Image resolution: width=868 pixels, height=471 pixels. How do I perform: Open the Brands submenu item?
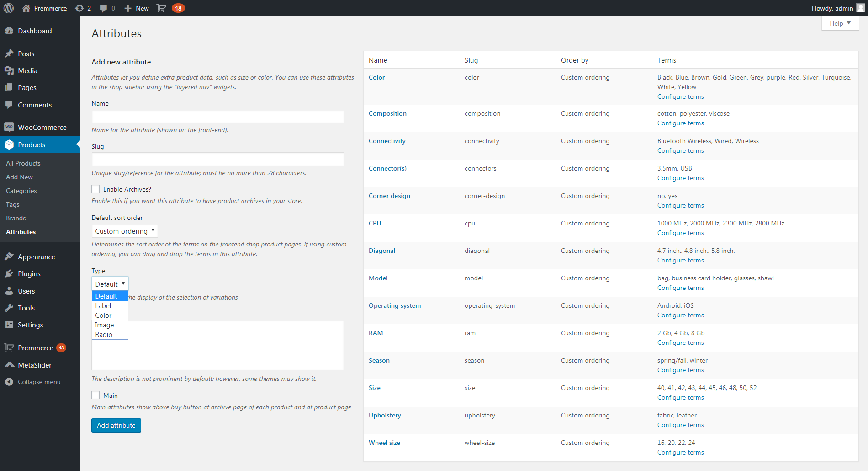tap(16, 218)
